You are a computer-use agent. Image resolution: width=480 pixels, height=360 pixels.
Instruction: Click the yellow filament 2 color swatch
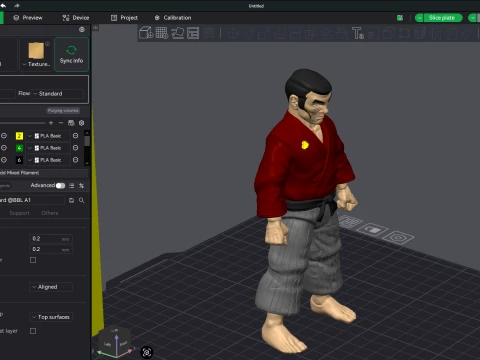coord(19,136)
